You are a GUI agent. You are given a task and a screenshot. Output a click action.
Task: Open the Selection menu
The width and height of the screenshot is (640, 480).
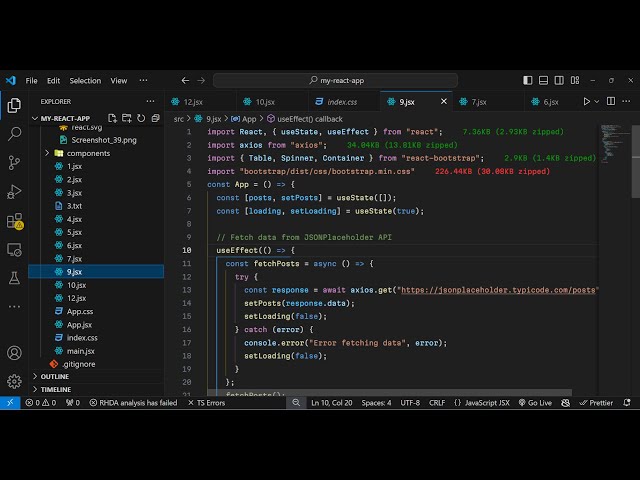tap(85, 80)
